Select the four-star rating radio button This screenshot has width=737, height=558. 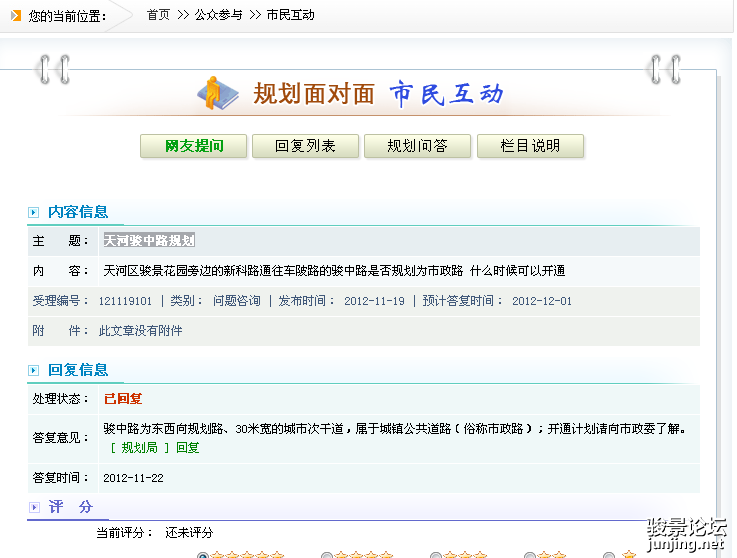coord(327,556)
